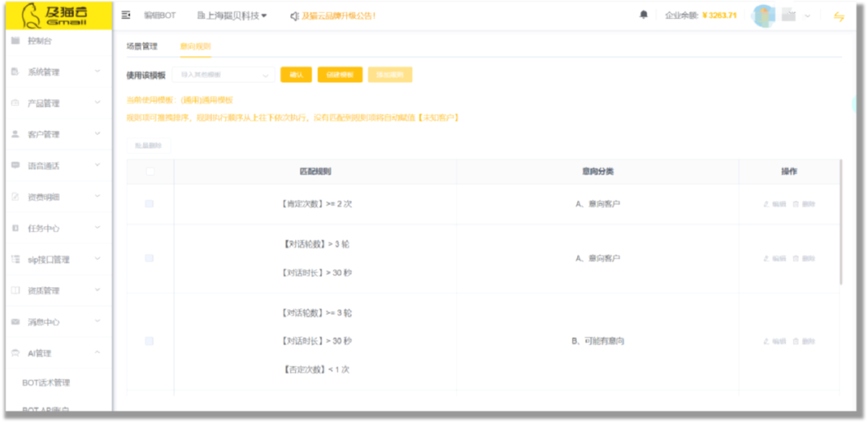Screen dimensions: 868x423
Task: Open notifications via the bell icon
Action: [x=644, y=15]
